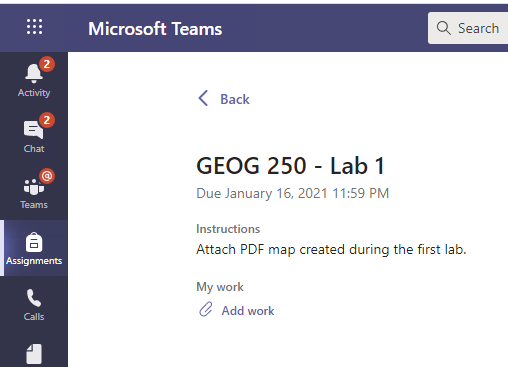Click the GEOG 250 - Lab 1 heading
The image size is (508, 367).
[291, 166]
